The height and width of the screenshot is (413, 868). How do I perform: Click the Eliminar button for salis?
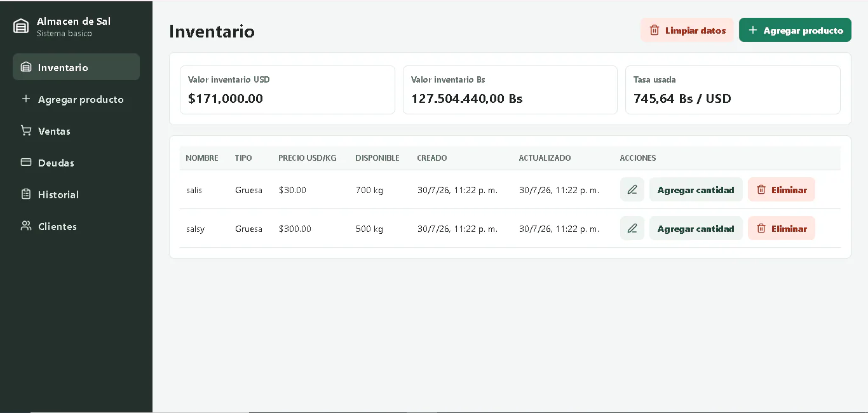(782, 189)
